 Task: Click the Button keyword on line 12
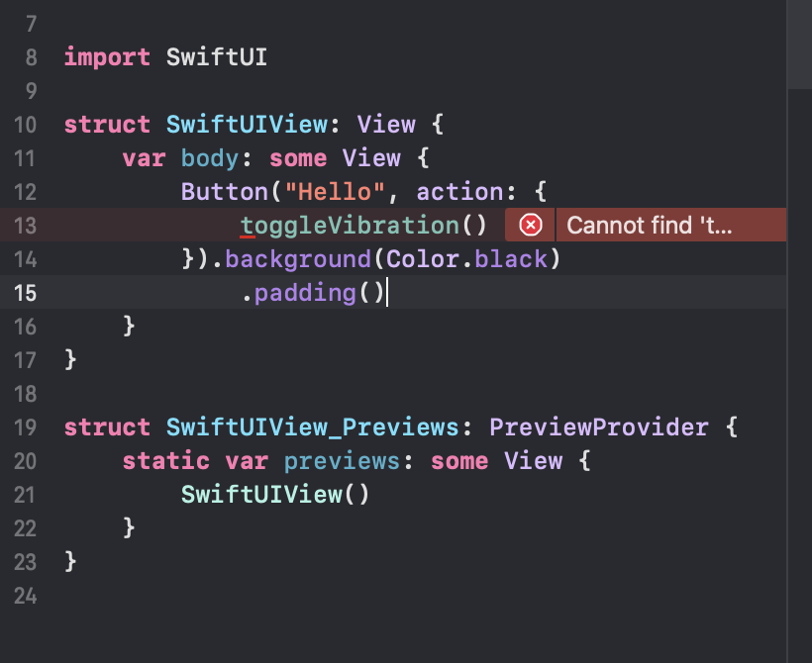pos(224,192)
